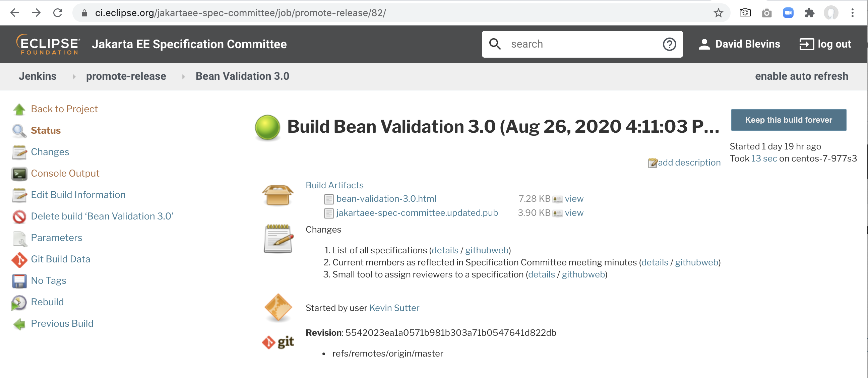Bookmark this page with the star icon
868x378 pixels.
[718, 13]
